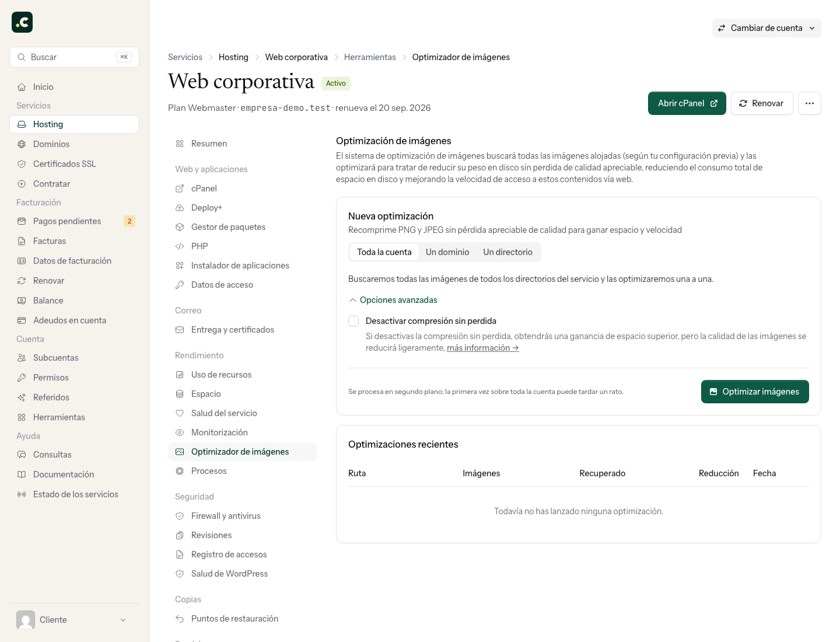Viewport: 840px width, 642px height.
Task: Open Entrega y certificados
Action: pyautogui.click(x=243, y=330)
